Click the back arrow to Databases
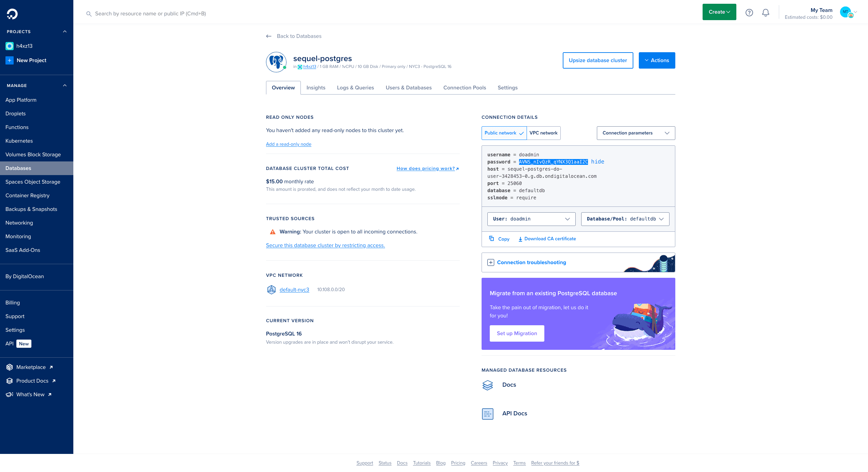868x472 pixels. point(269,36)
